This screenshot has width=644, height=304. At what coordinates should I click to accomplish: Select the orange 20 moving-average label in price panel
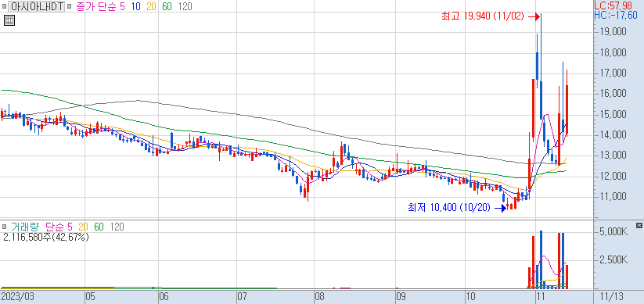coord(151,6)
